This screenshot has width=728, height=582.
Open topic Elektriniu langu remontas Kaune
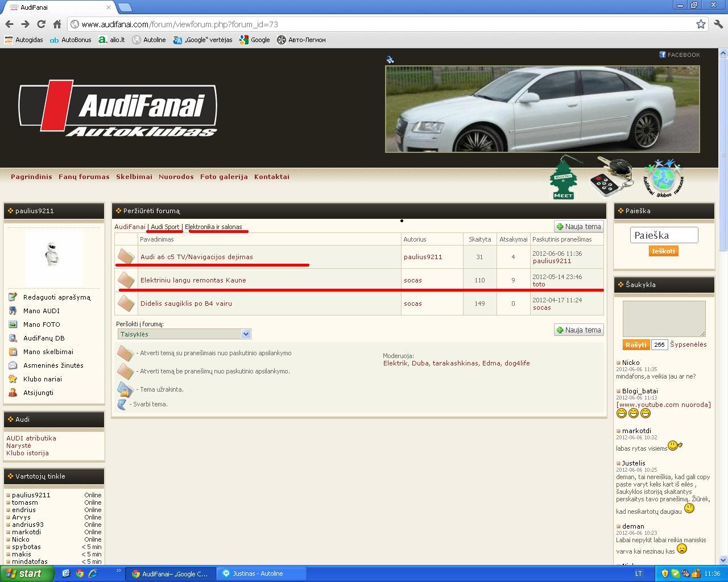(x=193, y=280)
